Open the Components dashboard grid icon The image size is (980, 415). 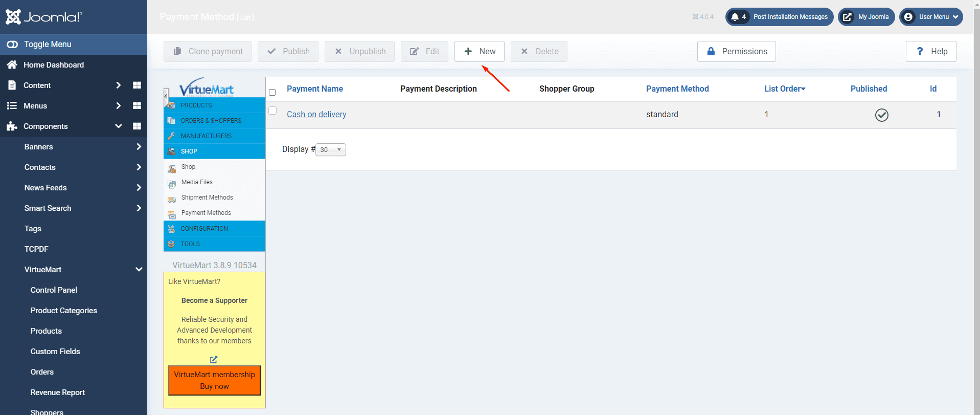[x=136, y=126]
